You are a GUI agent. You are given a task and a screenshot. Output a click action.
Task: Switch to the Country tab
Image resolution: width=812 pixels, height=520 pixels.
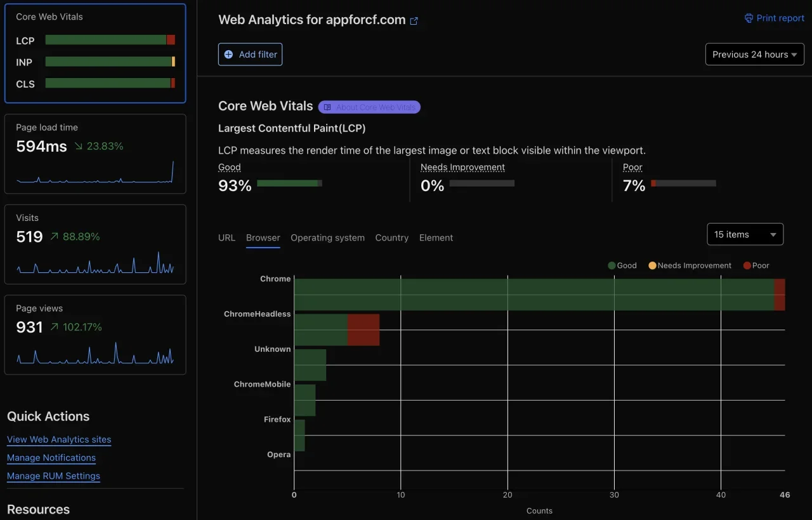(x=391, y=237)
